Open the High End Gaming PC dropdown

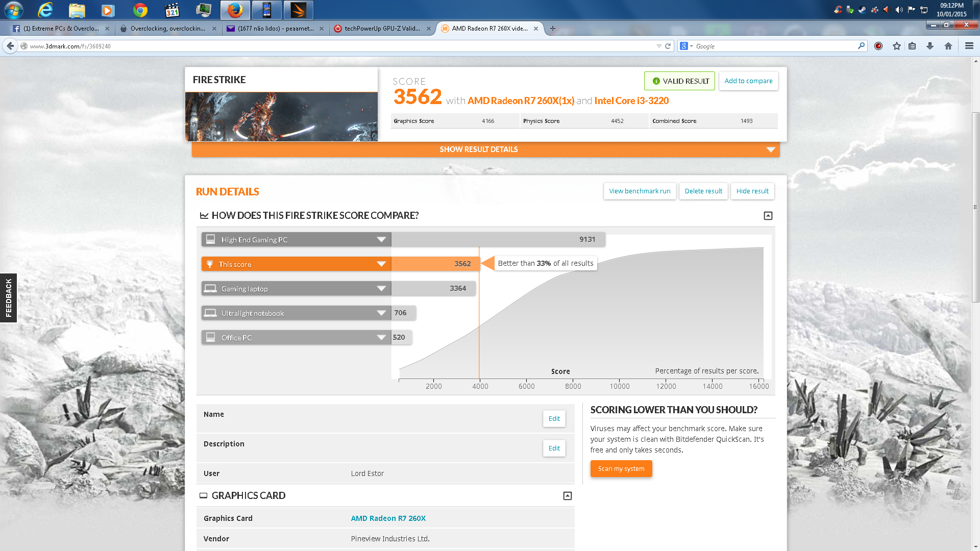coord(381,240)
